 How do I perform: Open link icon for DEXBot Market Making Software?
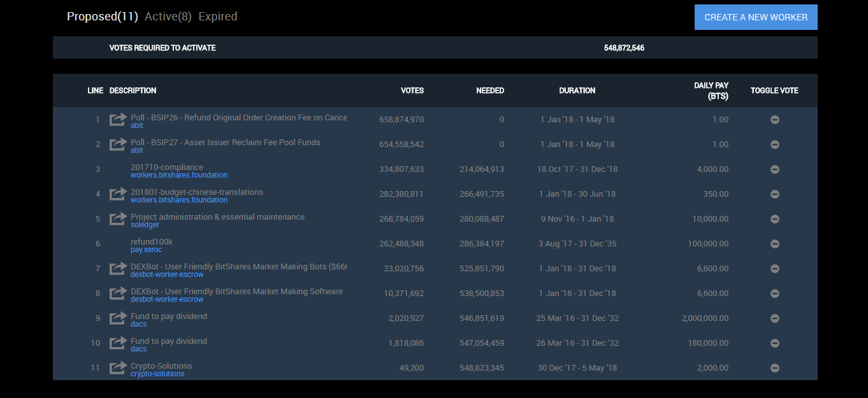tap(118, 293)
